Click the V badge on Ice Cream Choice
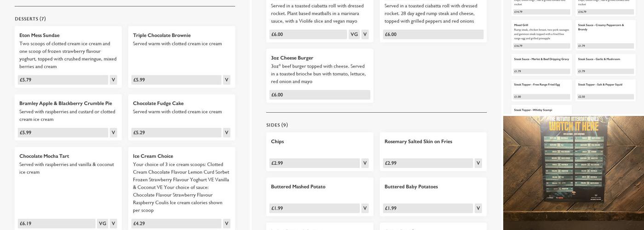Viewport: 644px width, 230px height. [x=226, y=224]
